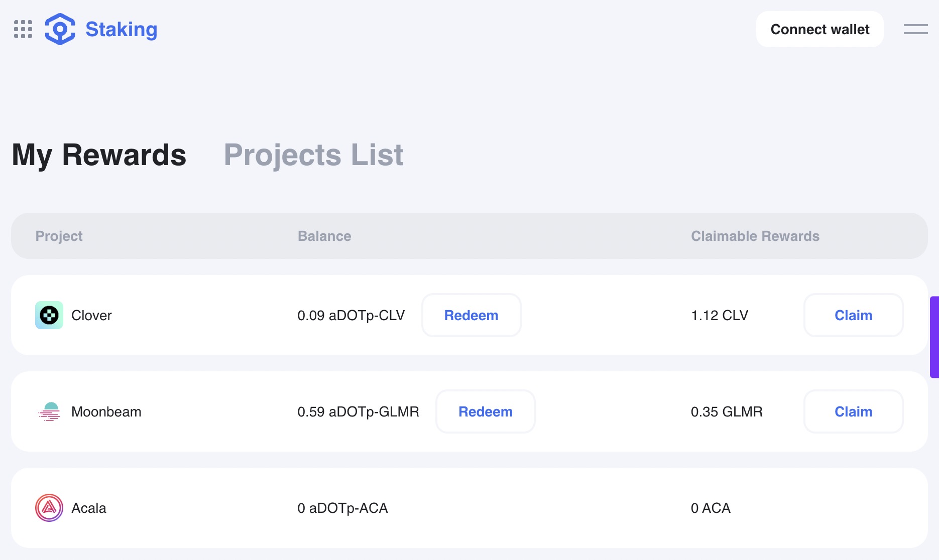Image resolution: width=939 pixels, height=560 pixels.
Task: Claim the 0.35 GLMR rewards
Action: [854, 411]
